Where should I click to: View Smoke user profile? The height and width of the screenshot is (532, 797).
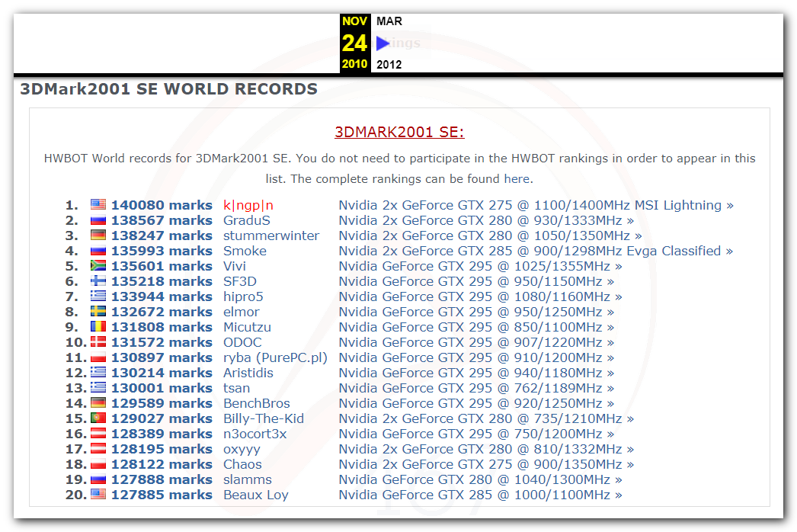(x=245, y=251)
